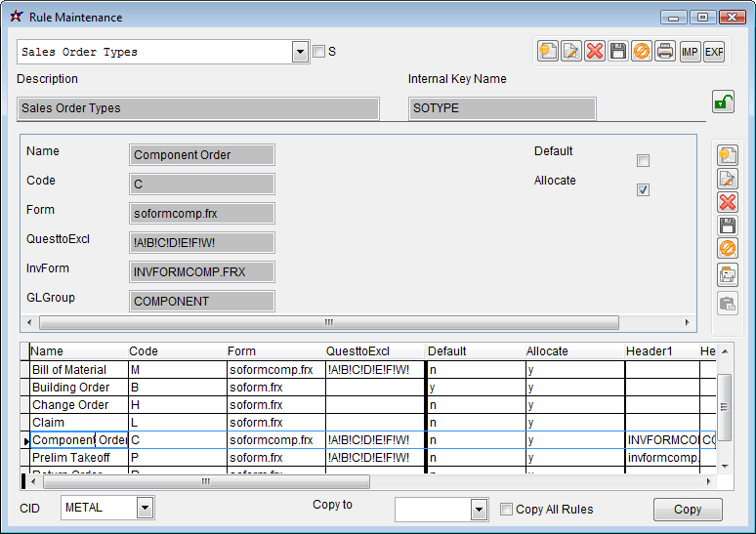Toggle the green padlock icon
The height and width of the screenshot is (534, 756).
(723, 102)
